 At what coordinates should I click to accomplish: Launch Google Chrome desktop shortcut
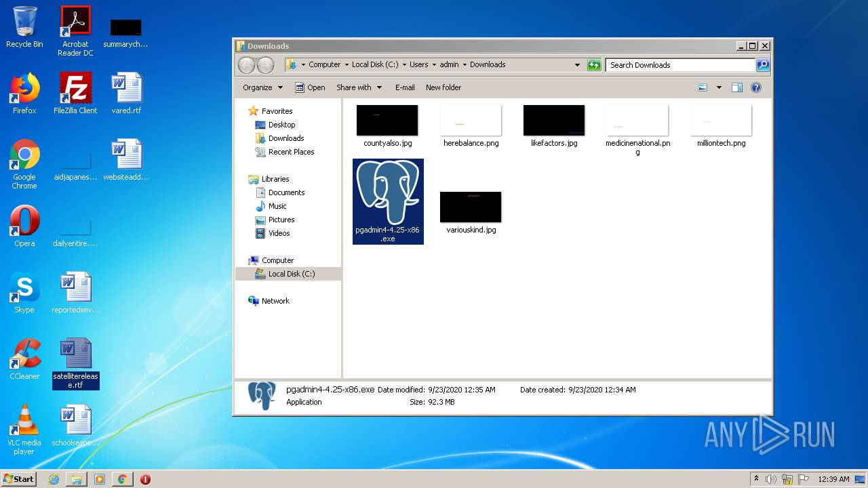click(x=24, y=164)
